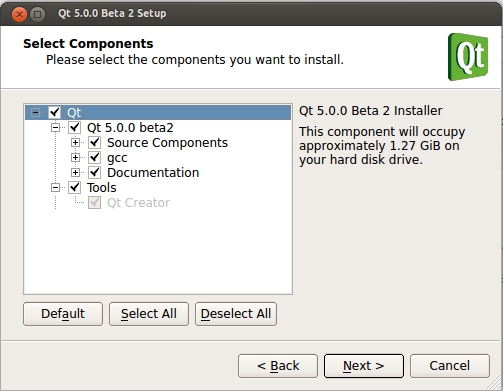Select the Documentation tree item label
Viewport: 503px width, 391px height.
click(153, 173)
